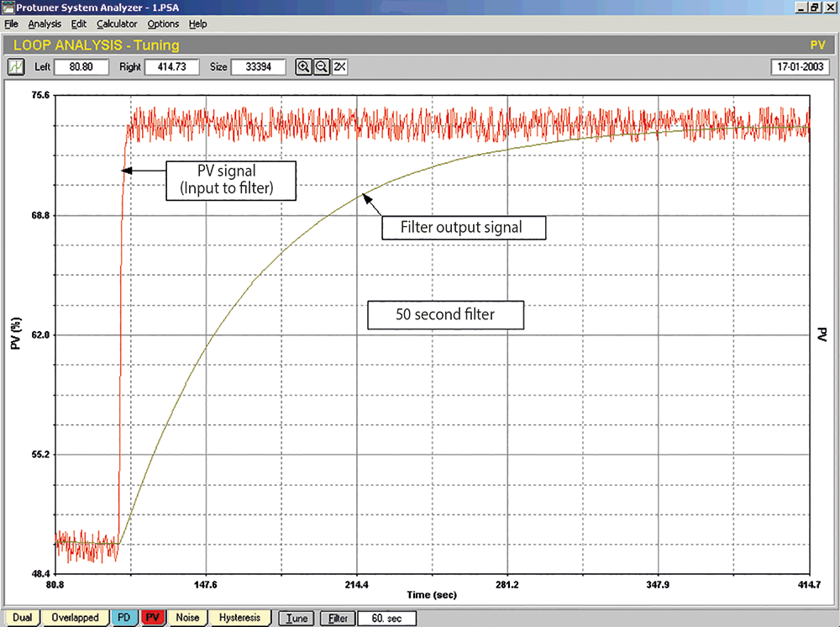Edit the Right value field 414.73
This screenshot has width=840, height=627.
point(172,67)
